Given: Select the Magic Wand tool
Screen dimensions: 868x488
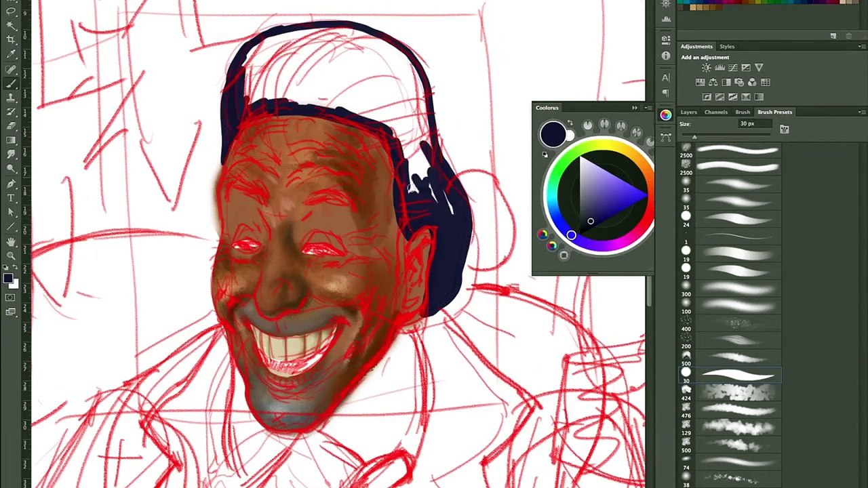Looking at the screenshot, I should click(x=11, y=26).
